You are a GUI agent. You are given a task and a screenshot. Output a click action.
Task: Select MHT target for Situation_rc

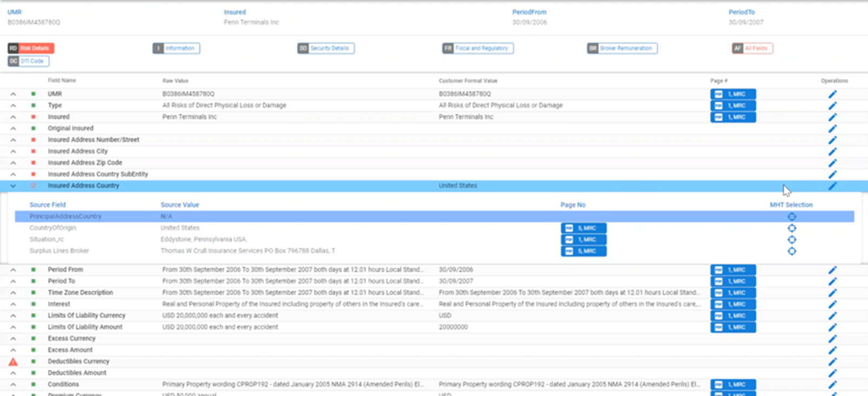[792, 240]
